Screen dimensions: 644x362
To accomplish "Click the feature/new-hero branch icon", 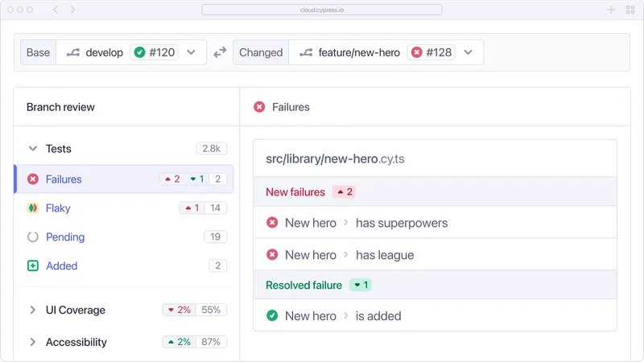I will pos(306,52).
